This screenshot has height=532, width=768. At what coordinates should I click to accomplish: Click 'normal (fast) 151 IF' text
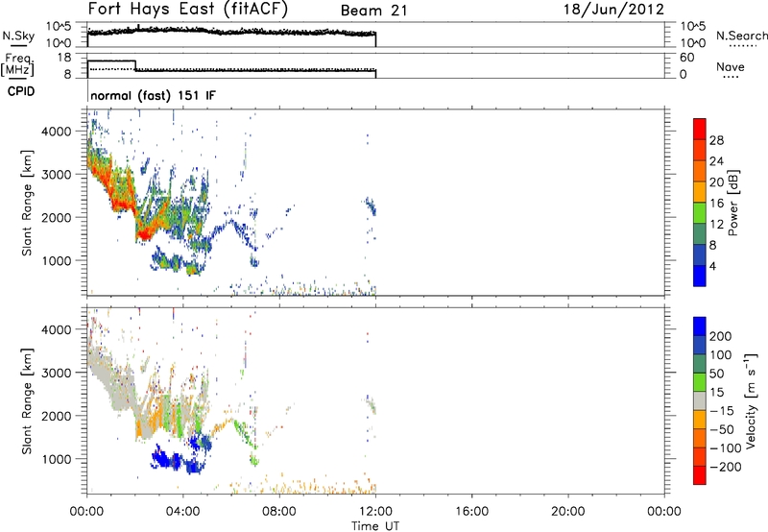point(153,95)
